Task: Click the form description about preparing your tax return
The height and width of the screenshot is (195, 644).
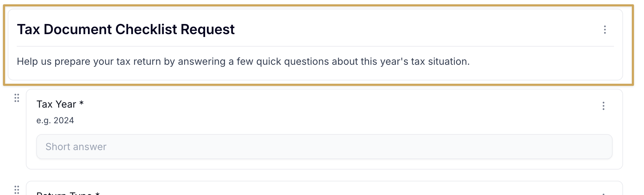Action: click(243, 62)
